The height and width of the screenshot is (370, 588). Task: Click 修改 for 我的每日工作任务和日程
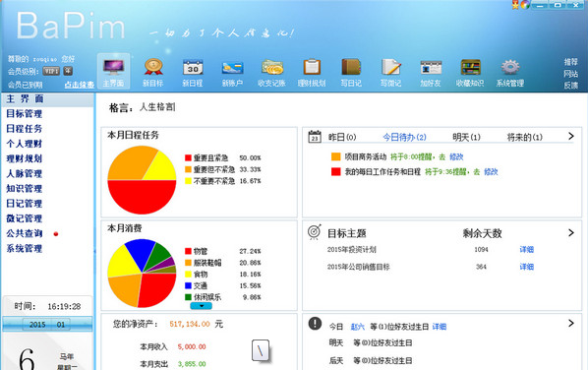click(x=491, y=172)
